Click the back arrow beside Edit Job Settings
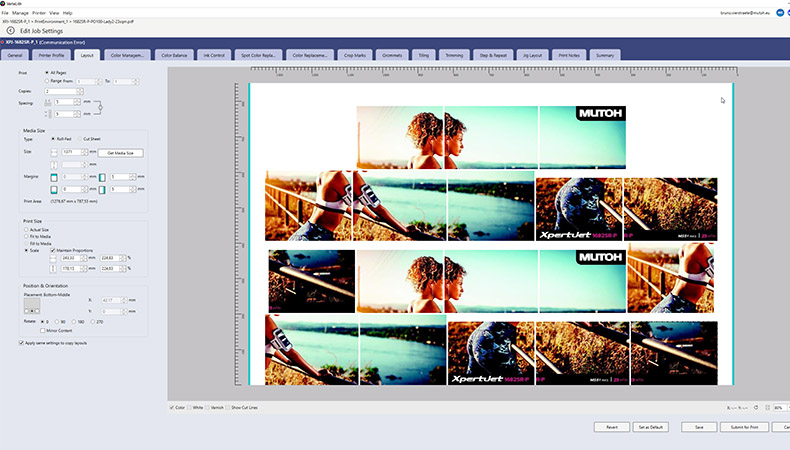 10,31
